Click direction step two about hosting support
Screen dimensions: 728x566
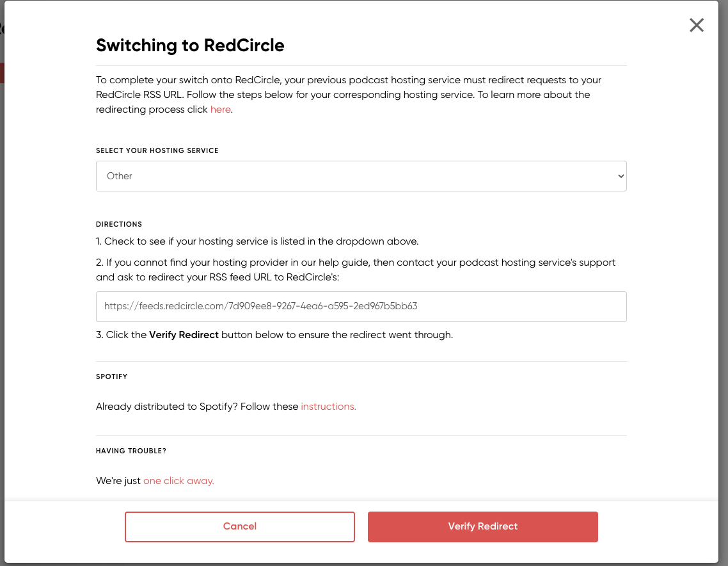pos(356,270)
